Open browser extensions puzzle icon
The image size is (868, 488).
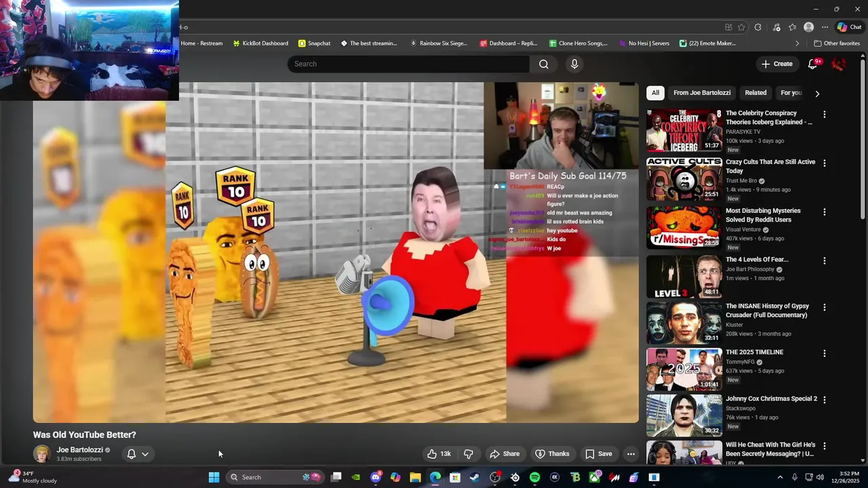[x=757, y=27]
